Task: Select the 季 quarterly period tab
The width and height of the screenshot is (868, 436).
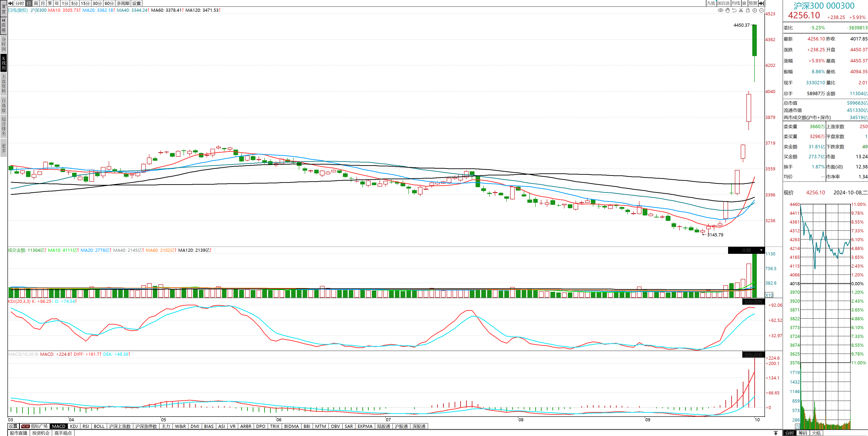Action: (x=50, y=3)
